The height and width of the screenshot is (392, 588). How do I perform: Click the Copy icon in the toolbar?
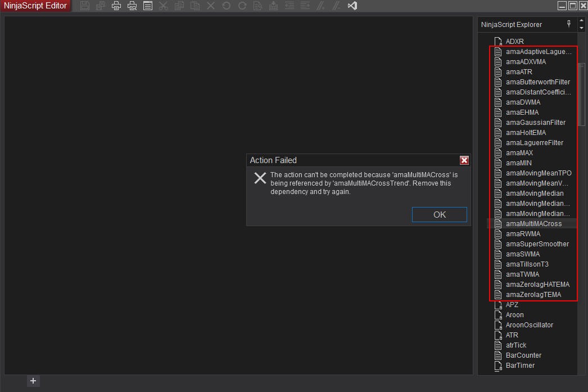point(179,6)
